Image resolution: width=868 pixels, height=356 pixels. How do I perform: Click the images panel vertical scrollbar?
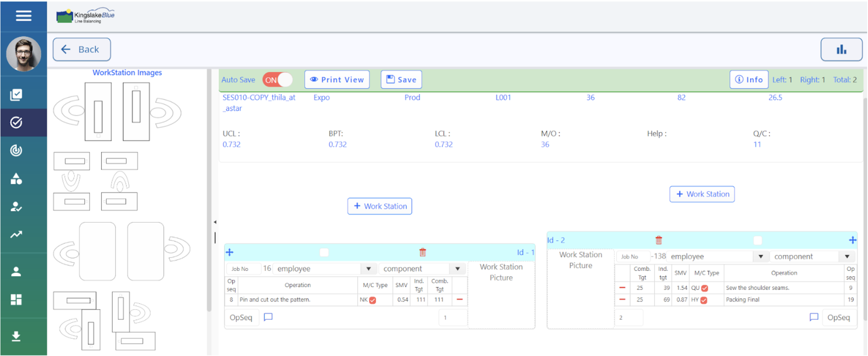click(209, 191)
